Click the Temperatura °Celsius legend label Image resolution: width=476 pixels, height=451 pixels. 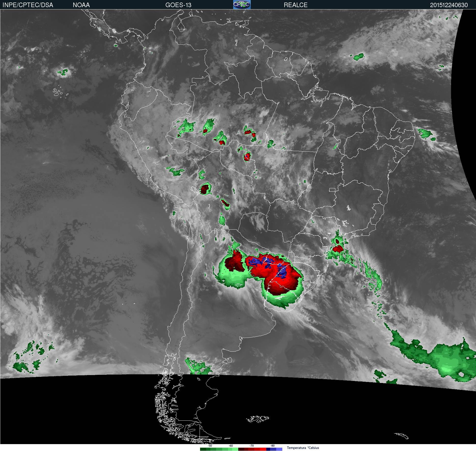pos(303,448)
